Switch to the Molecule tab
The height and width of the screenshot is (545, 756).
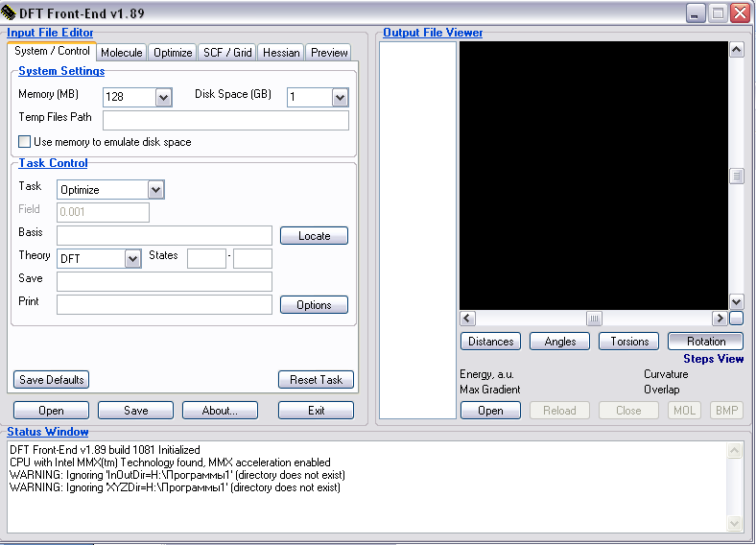(122, 53)
